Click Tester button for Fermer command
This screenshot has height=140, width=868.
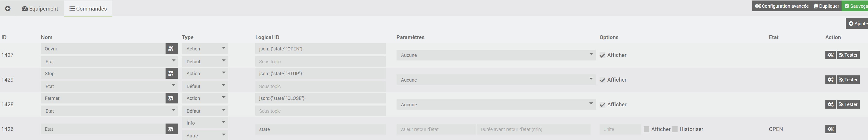pyautogui.click(x=848, y=104)
